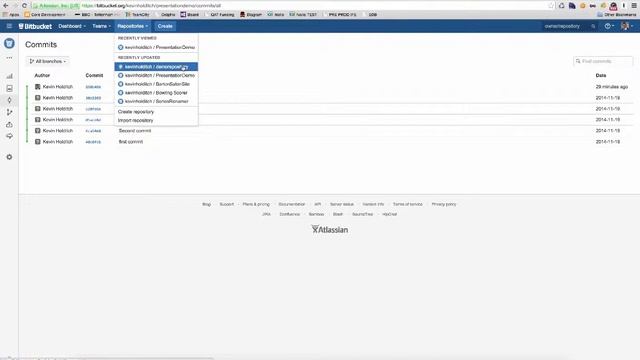Open PresentationDemo under Recently Updated
The height and width of the screenshot is (360, 640).
(156, 76)
